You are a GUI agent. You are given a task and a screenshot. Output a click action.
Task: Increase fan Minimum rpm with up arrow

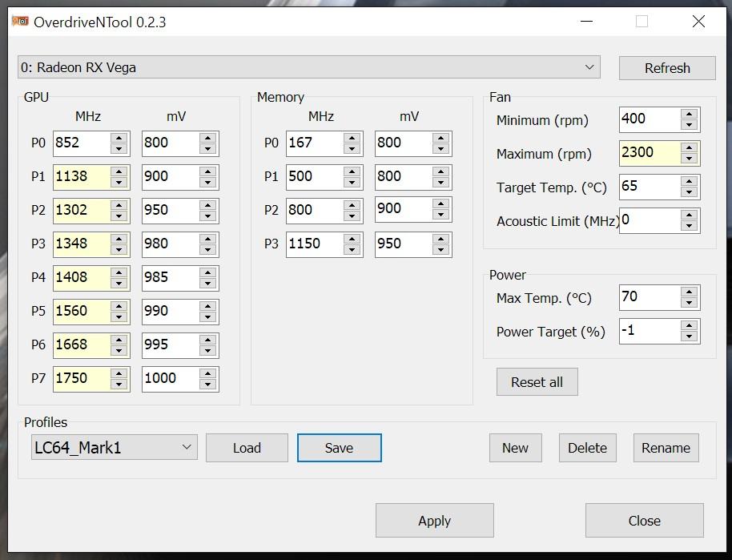(x=689, y=114)
